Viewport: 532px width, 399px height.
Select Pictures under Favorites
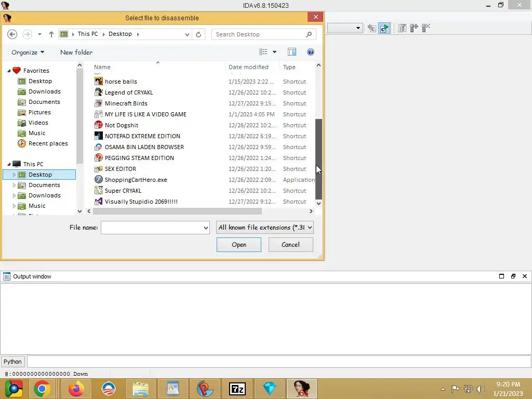39,112
